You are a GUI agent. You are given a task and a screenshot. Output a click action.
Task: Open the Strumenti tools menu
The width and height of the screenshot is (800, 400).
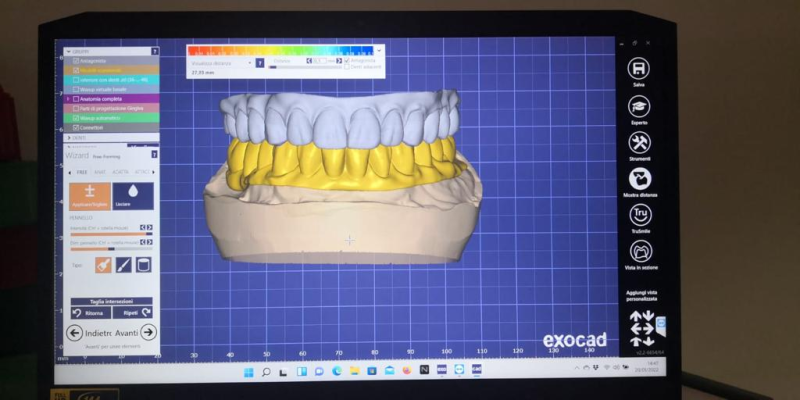tap(638, 142)
